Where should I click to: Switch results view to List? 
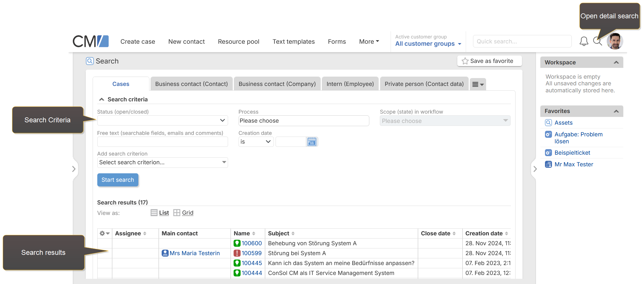pyautogui.click(x=163, y=213)
